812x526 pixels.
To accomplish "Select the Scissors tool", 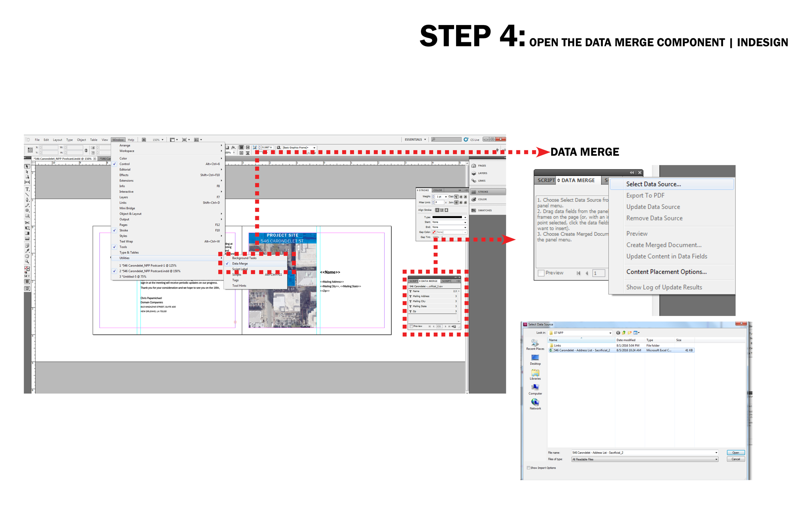I will point(27,222).
